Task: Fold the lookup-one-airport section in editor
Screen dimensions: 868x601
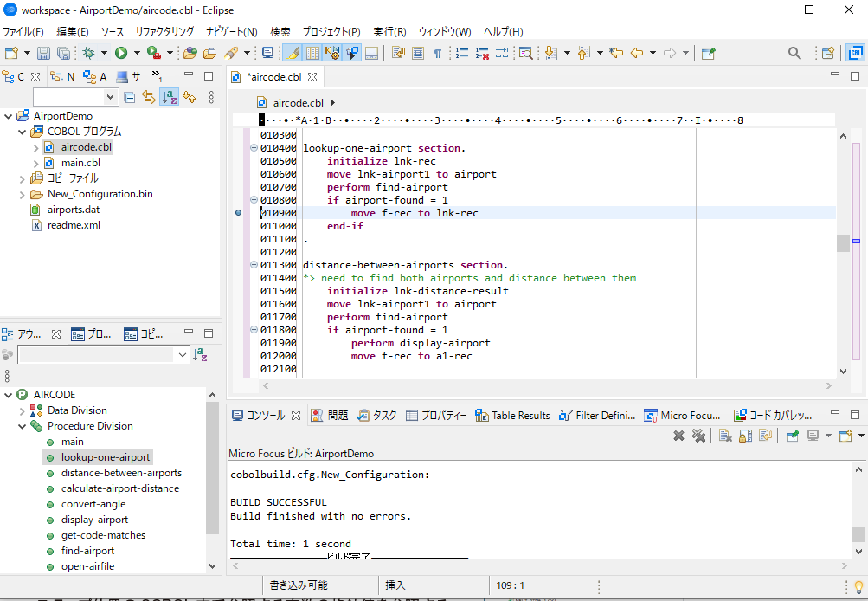Action: pos(254,148)
